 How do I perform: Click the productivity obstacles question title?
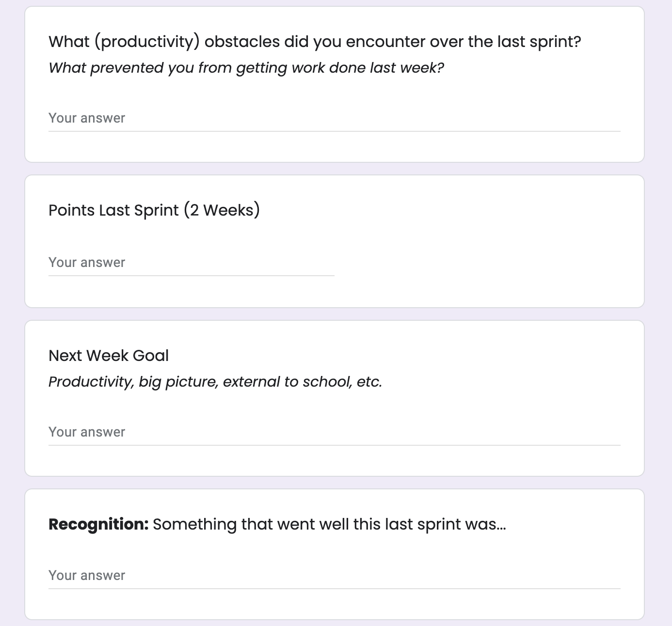(x=315, y=42)
